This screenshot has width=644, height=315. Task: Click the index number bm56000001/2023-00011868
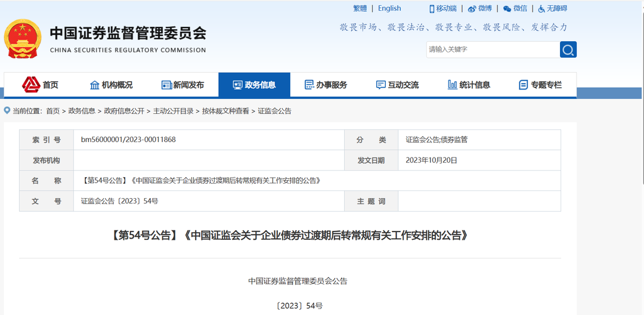128,140
